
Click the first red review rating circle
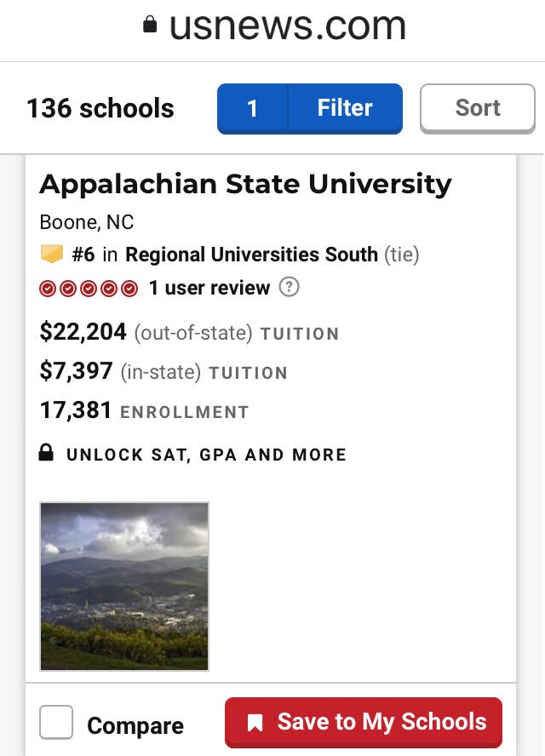click(x=48, y=289)
